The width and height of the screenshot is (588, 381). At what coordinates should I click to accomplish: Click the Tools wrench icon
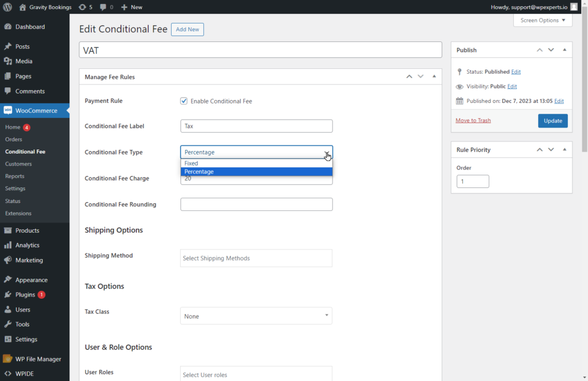point(8,324)
